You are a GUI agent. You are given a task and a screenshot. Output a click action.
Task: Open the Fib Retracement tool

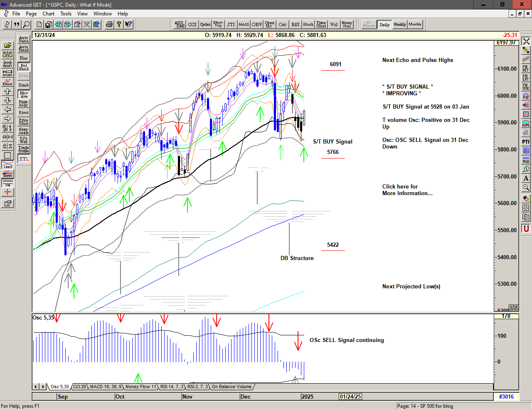[x=526, y=68]
